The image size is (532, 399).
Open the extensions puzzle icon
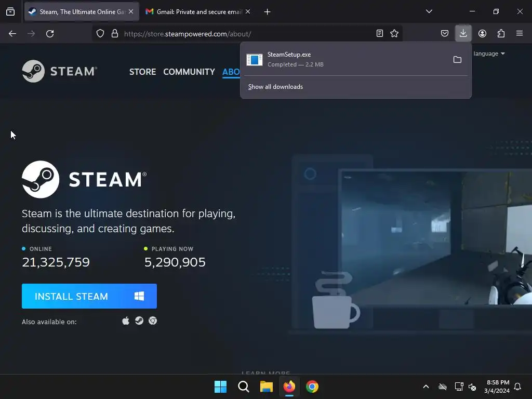(501, 34)
